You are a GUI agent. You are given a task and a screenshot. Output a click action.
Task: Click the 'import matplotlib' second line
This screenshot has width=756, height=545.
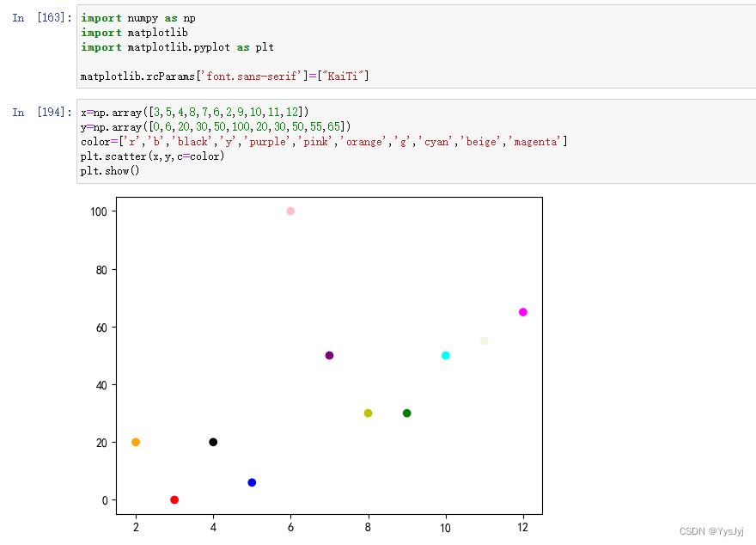pyautogui.click(x=134, y=33)
